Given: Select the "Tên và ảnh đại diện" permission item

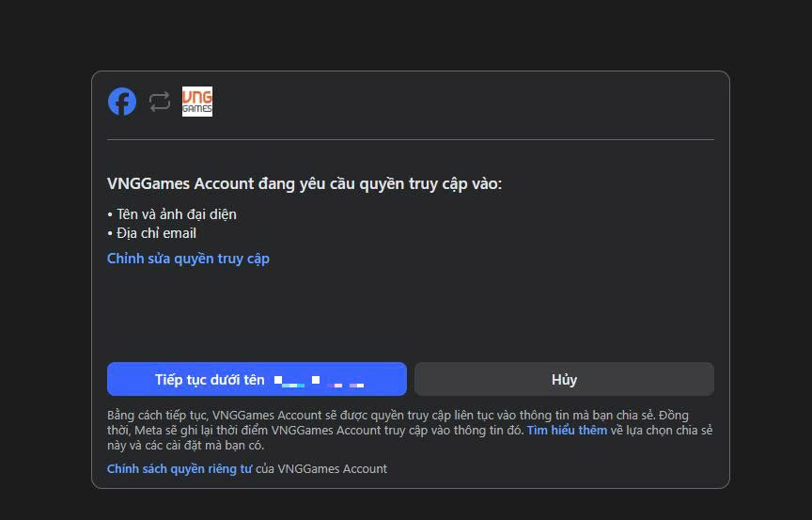Looking at the screenshot, I should [177, 214].
